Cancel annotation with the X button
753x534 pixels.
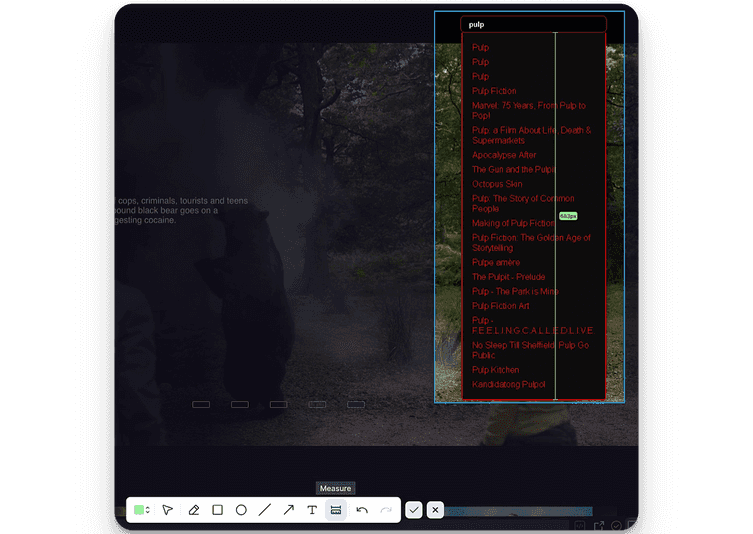click(x=435, y=510)
